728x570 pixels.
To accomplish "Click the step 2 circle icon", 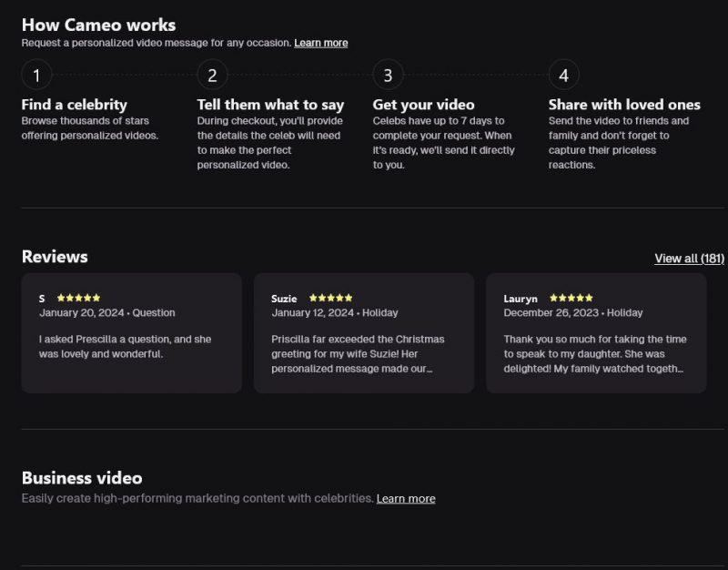I will click(212, 75).
